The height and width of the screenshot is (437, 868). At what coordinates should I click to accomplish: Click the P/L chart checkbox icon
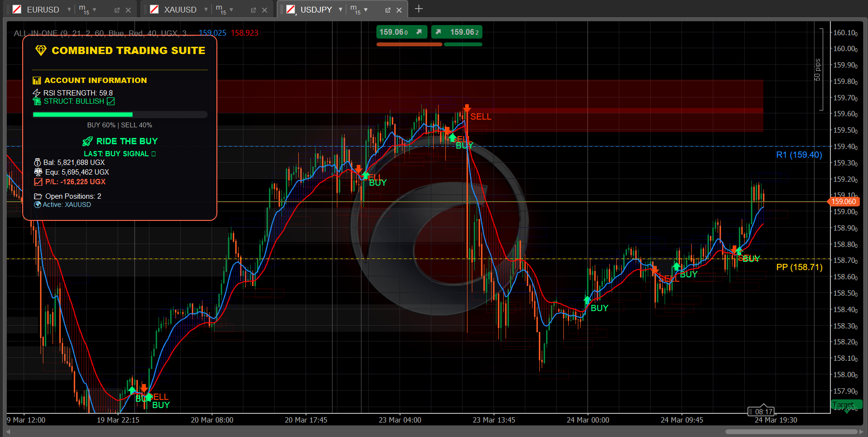(x=38, y=182)
